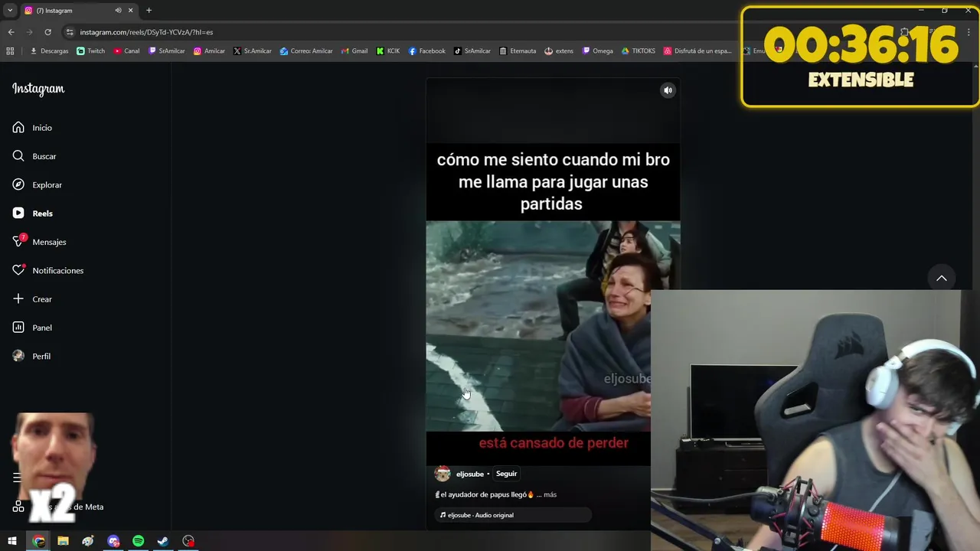Close the Instagram browser tab
Image resolution: width=980 pixels, height=551 pixels.
130,11
